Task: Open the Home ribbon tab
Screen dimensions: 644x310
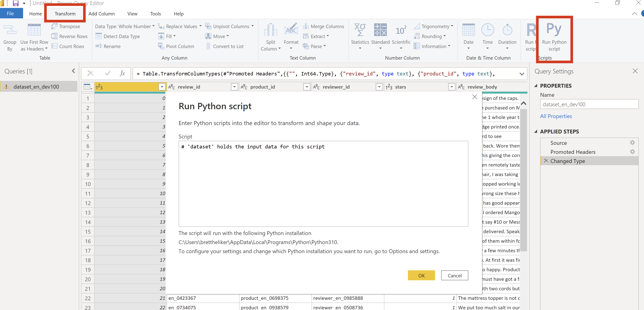Action: point(35,14)
